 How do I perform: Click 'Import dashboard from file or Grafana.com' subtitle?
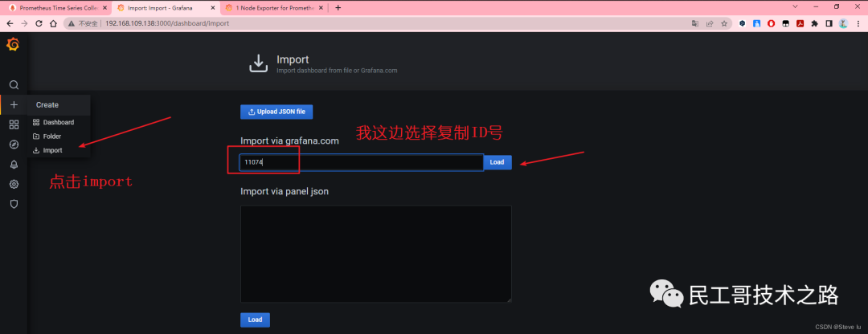click(337, 71)
